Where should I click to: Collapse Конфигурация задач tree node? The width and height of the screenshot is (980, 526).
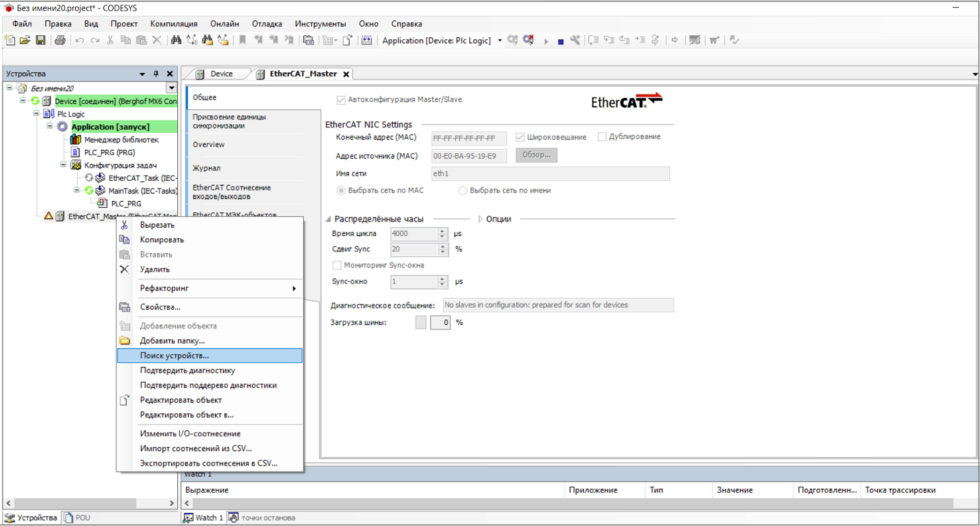coord(63,165)
